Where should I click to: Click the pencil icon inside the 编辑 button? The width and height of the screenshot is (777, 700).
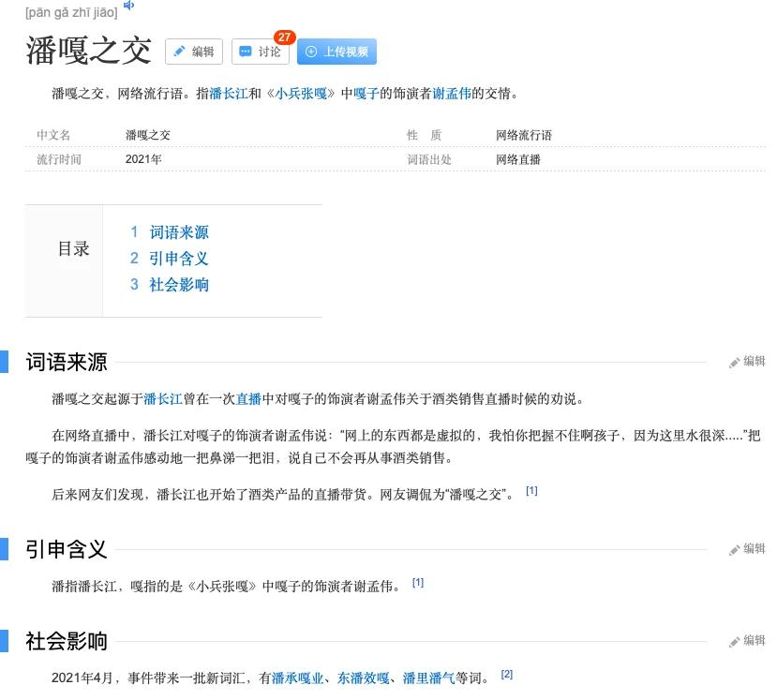tap(180, 52)
